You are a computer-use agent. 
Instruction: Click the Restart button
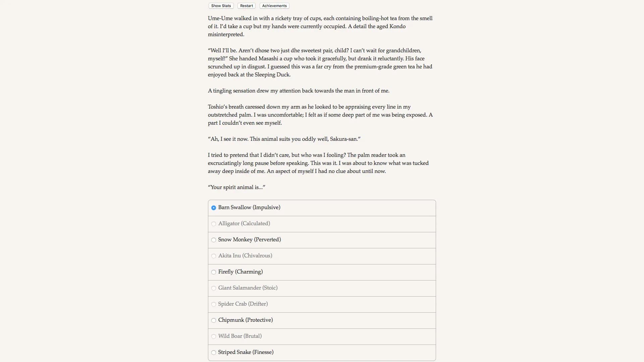(247, 6)
